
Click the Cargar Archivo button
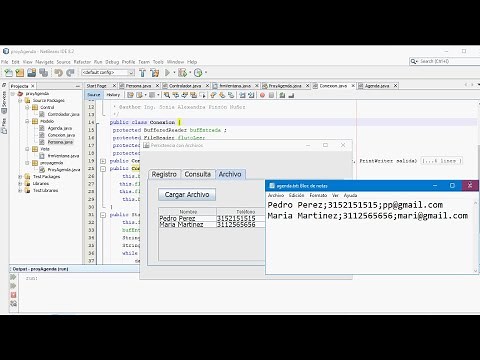187,195
